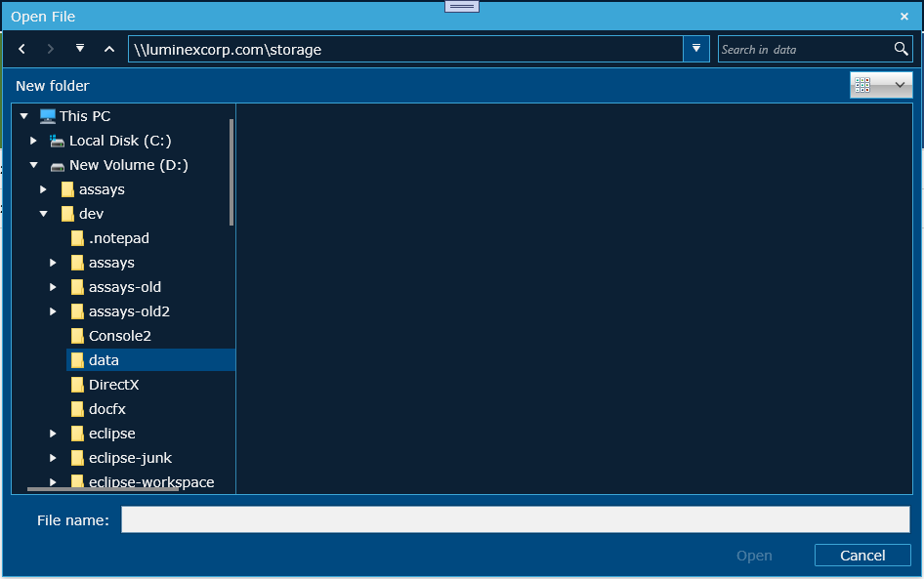This screenshot has height=579, width=924.
Task: Select the eclipse-junk folder
Action: (x=130, y=458)
